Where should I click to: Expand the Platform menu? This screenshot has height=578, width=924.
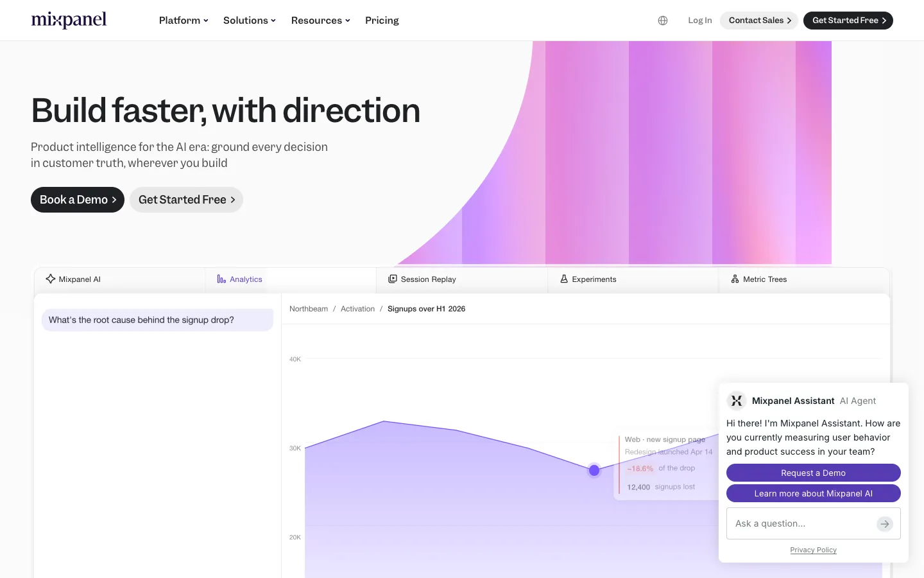[184, 21]
